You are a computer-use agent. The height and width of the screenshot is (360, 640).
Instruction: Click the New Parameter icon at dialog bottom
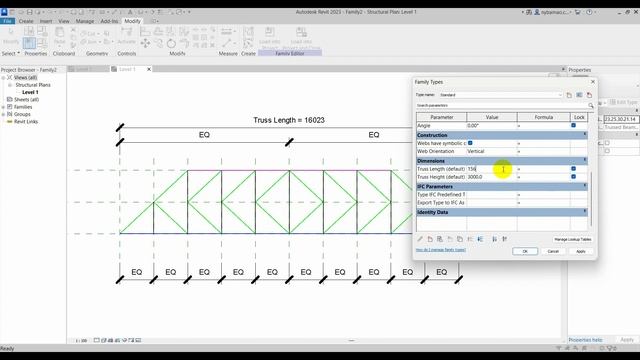point(430,239)
